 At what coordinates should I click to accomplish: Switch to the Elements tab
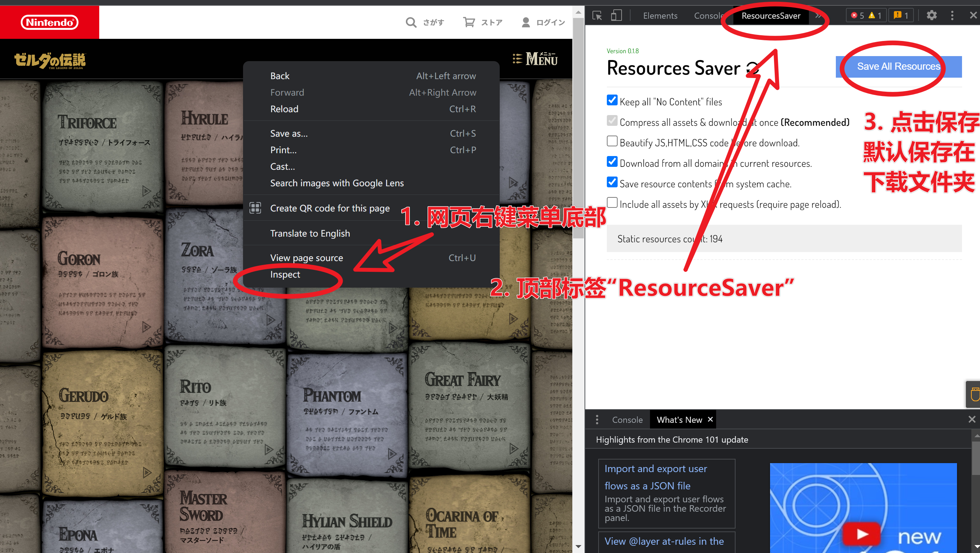click(660, 15)
